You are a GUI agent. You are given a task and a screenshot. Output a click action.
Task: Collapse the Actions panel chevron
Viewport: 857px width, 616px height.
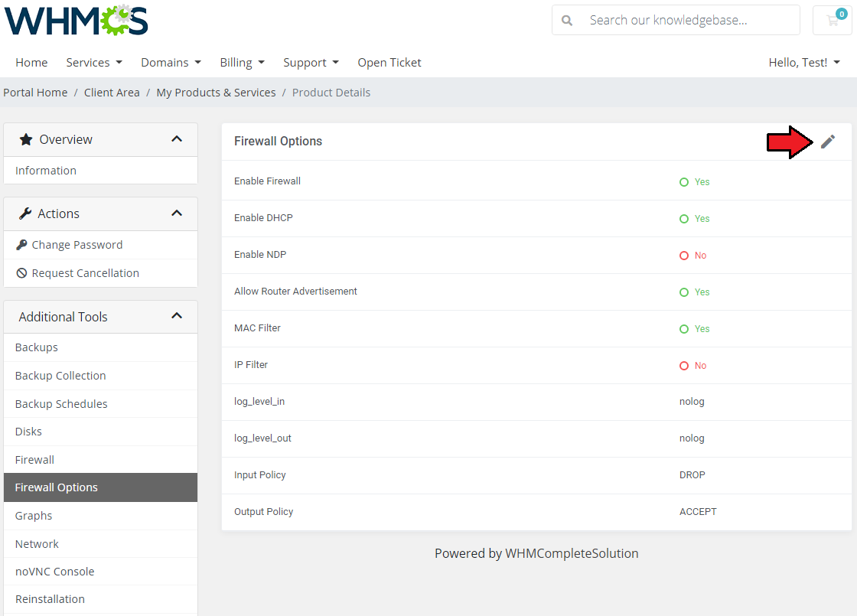[177, 213]
